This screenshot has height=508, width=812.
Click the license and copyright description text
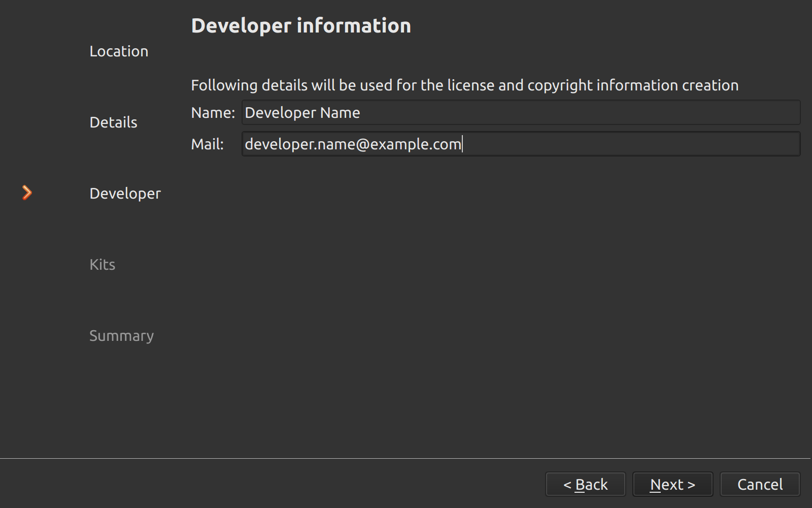(x=464, y=85)
